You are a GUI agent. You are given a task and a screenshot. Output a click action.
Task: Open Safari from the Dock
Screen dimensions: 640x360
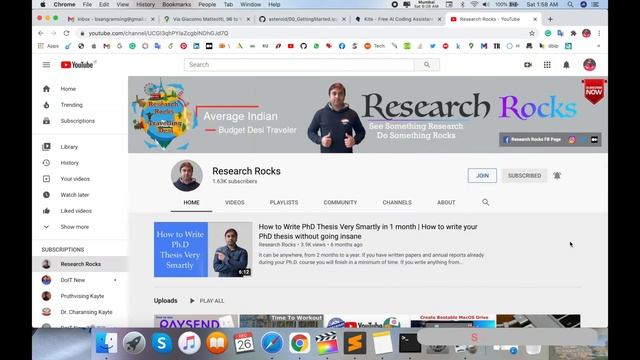click(272, 342)
